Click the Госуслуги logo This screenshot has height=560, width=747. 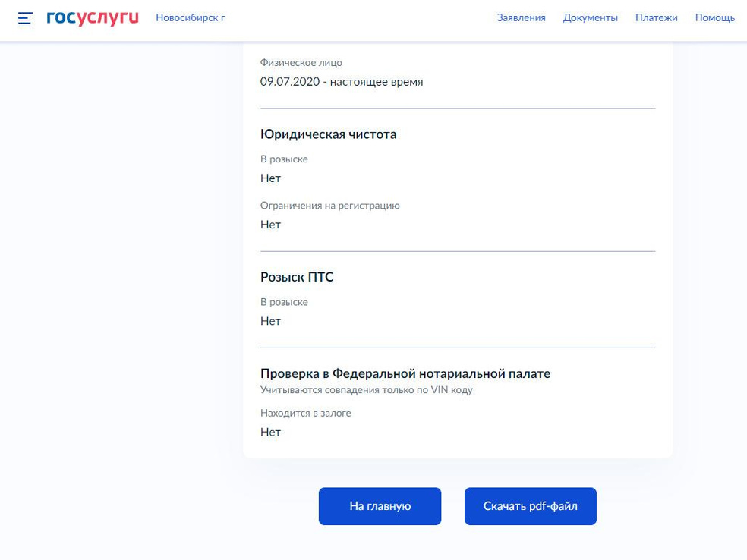[93, 18]
